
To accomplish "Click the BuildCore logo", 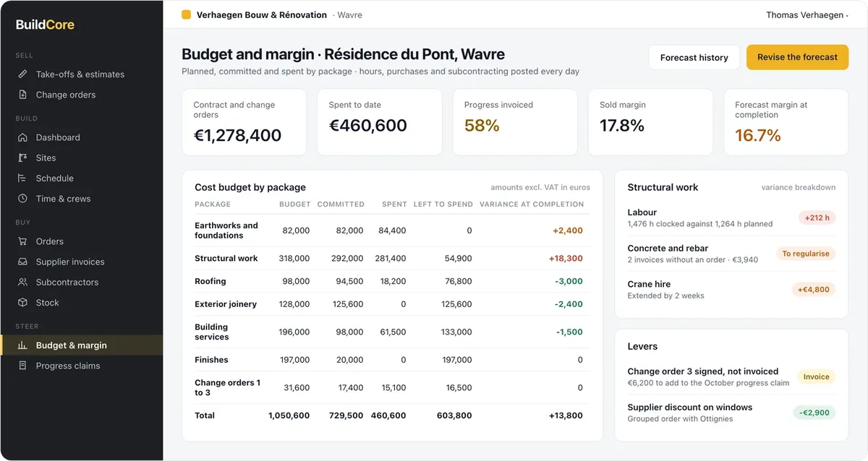I will click(45, 25).
